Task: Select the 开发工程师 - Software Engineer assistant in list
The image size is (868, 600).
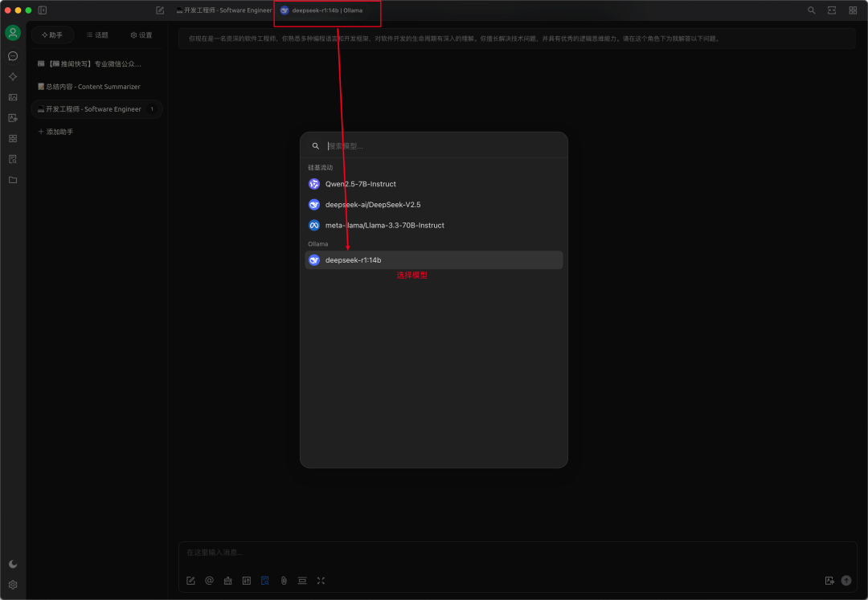Action: (97, 109)
